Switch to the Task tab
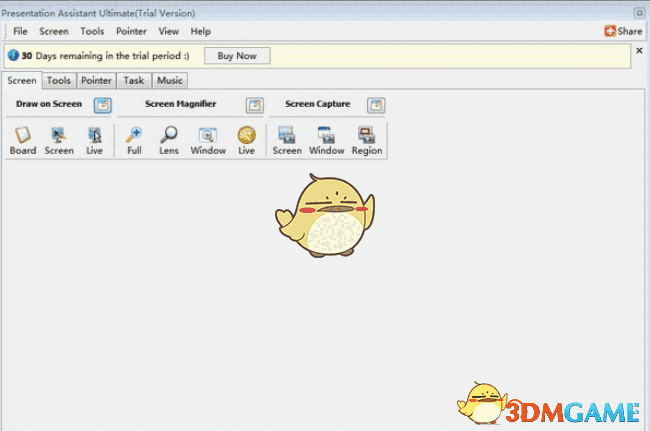 (x=134, y=80)
